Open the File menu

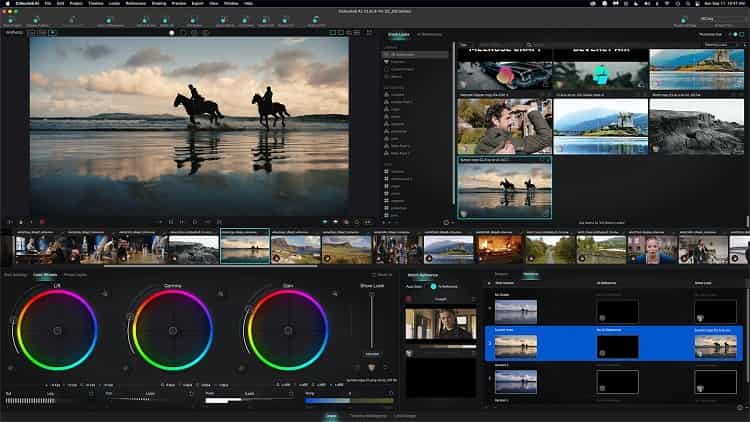(x=47, y=3)
